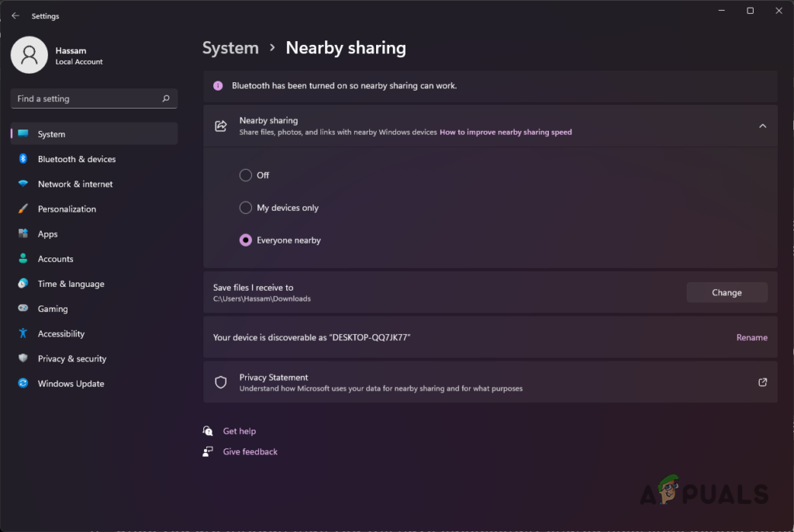794x532 pixels.
Task: Select the Off sharing option
Action: pyautogui.click(x=246, y=175)
